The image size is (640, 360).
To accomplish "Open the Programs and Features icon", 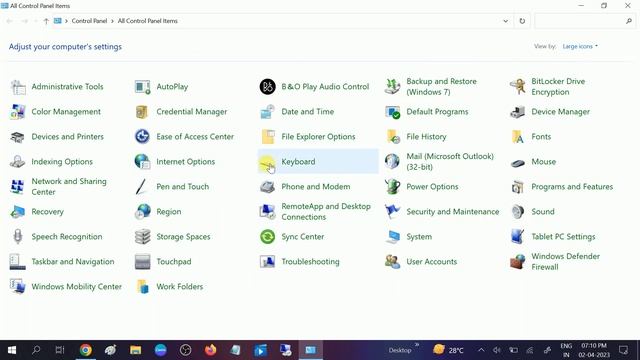I will (x=518, y=187).
